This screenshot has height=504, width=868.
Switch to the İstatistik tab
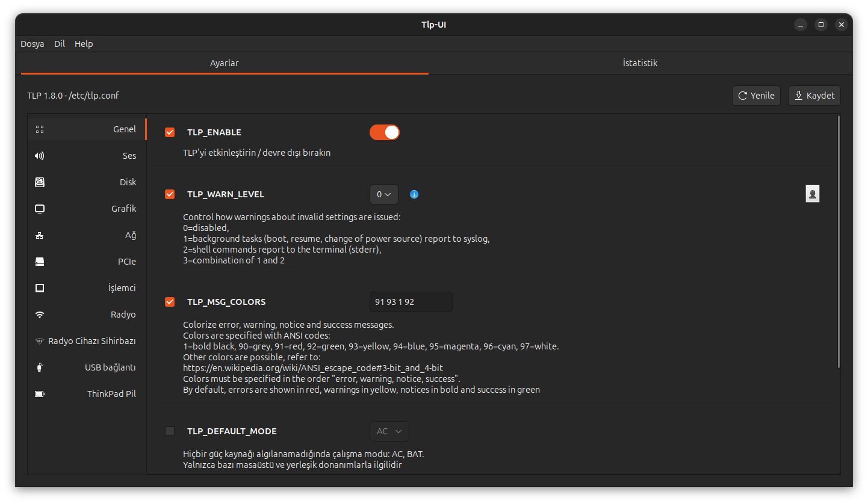tap(640, 63)
